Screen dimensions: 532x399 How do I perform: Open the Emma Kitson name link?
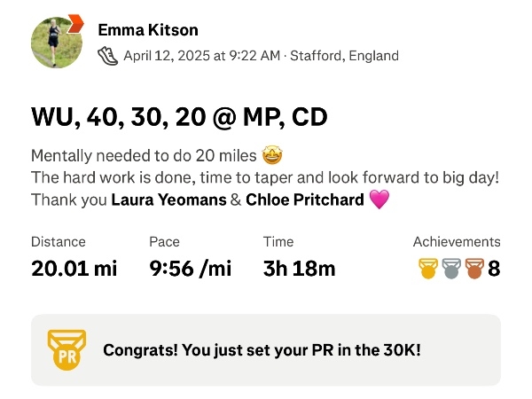tap(148, 30)
